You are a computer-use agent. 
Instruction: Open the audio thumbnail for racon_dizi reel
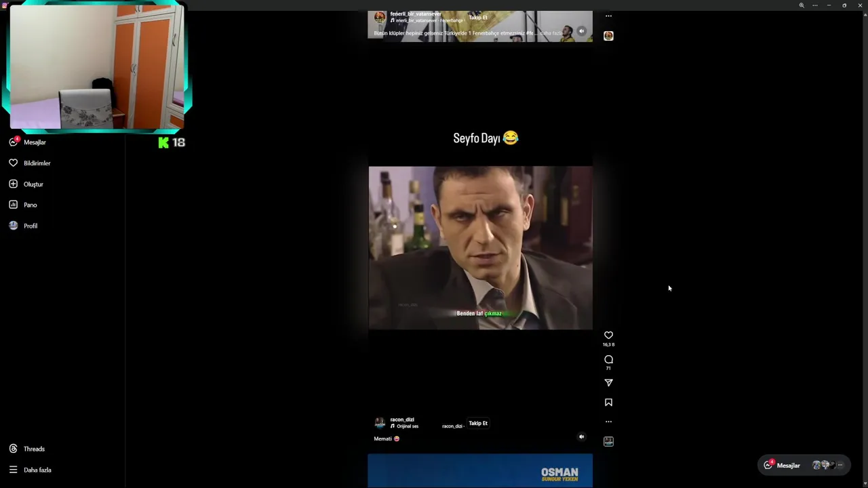point(608,441)
